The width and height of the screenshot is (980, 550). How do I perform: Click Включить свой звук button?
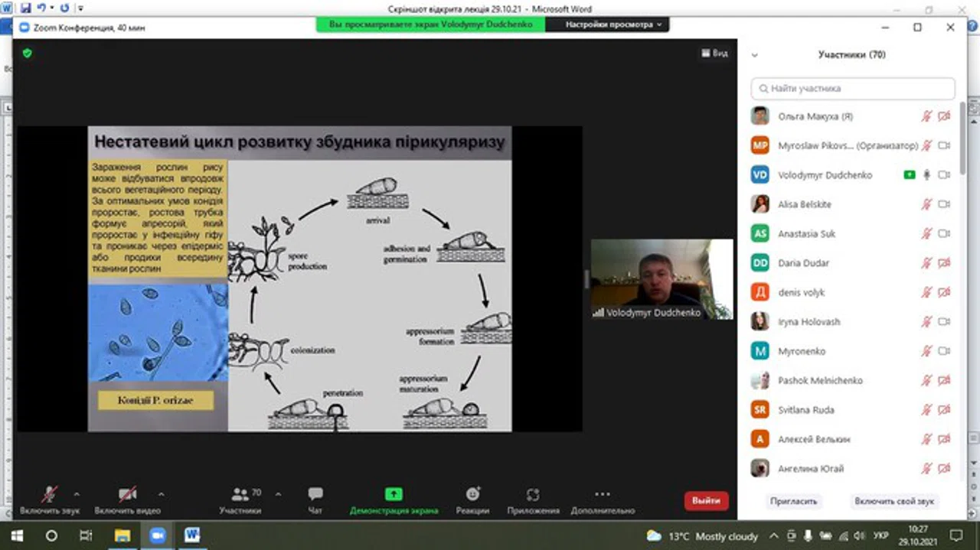pos(894,501)
